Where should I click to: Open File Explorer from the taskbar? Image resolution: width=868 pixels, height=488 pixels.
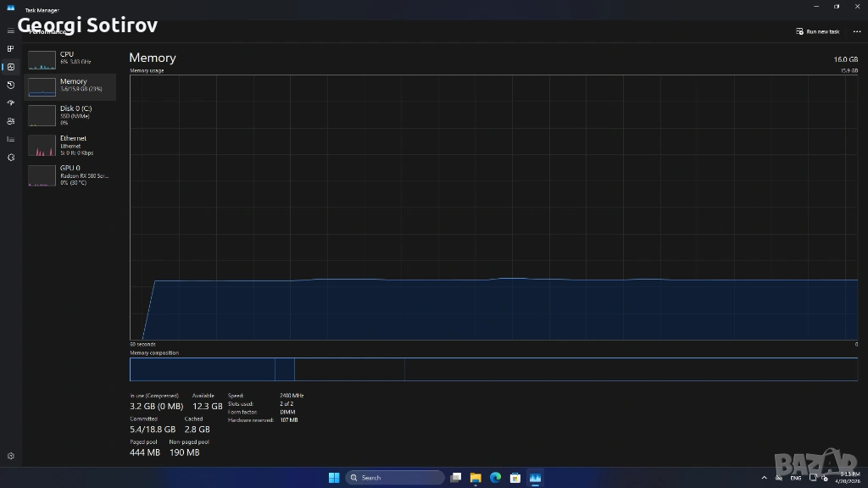476,478
